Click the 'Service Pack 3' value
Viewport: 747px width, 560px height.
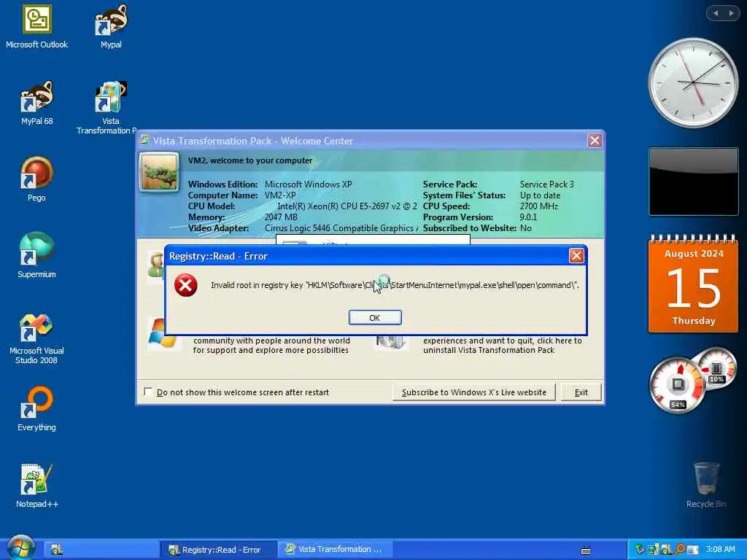point(547,184)
